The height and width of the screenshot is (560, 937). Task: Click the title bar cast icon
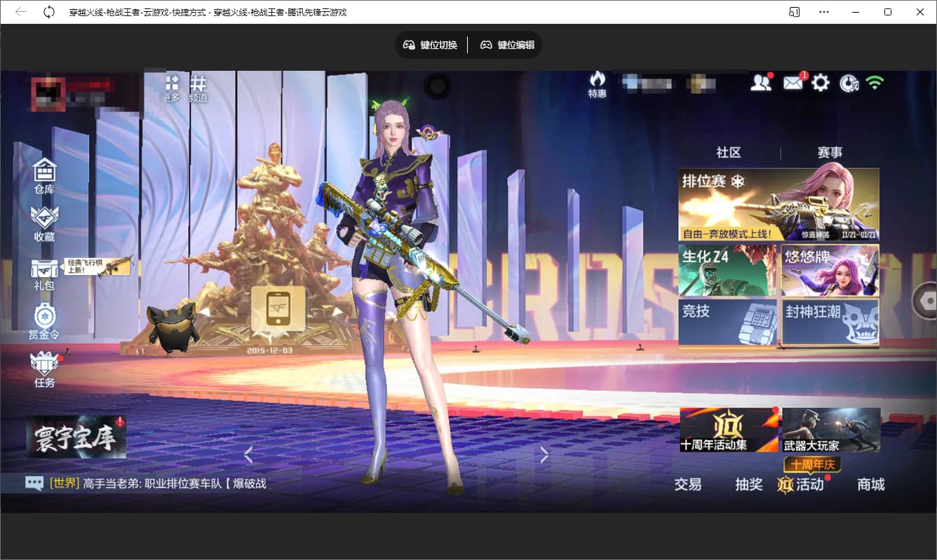(795, 12)
